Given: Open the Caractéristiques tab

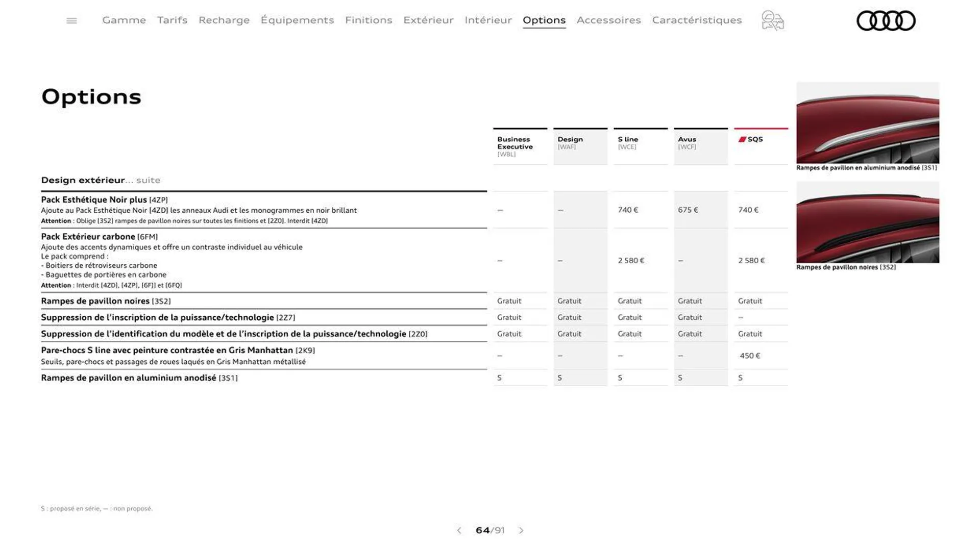Looking at the screenshot, I should [697, 20].
